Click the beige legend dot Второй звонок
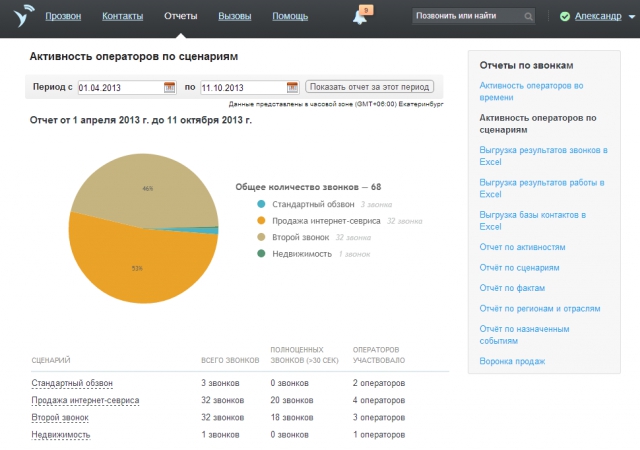Screen dimensions: 640x450 tap(261, 237)
